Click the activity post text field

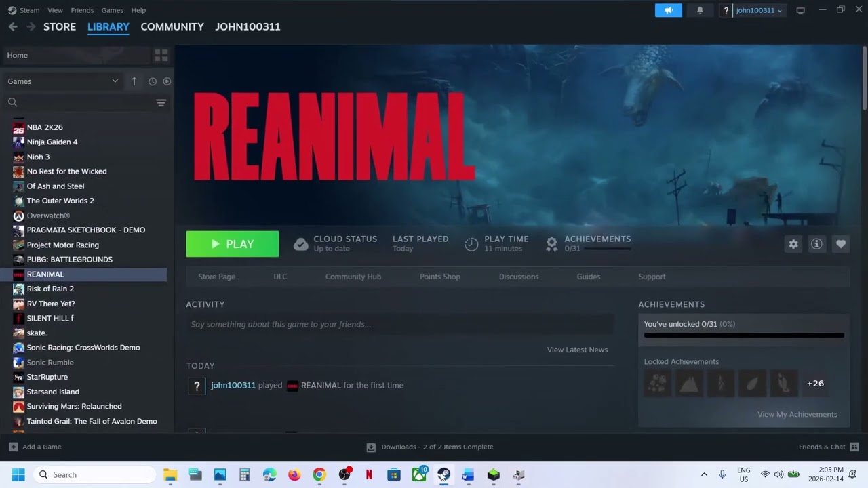[400, 324]
